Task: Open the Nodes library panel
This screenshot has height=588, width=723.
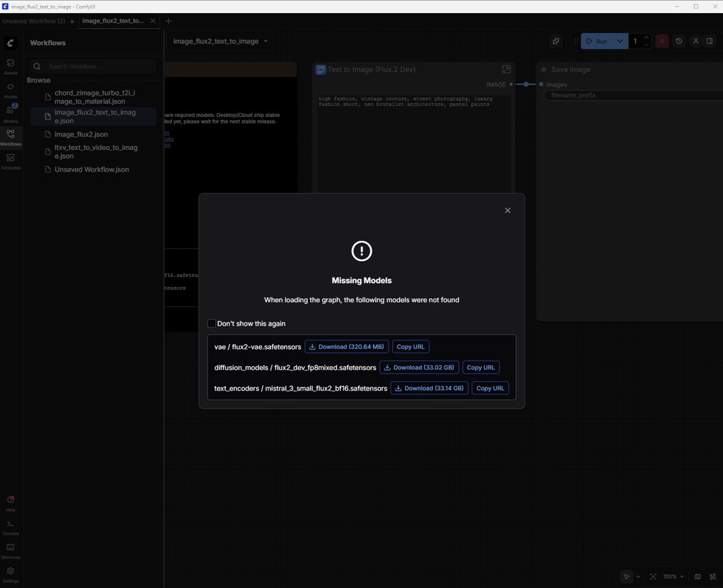Action: click(10, 90)
